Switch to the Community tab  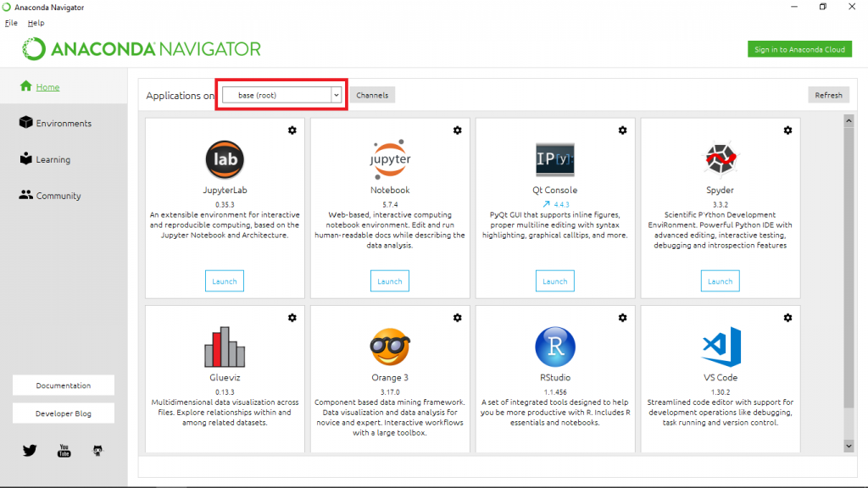coord(58,196)
